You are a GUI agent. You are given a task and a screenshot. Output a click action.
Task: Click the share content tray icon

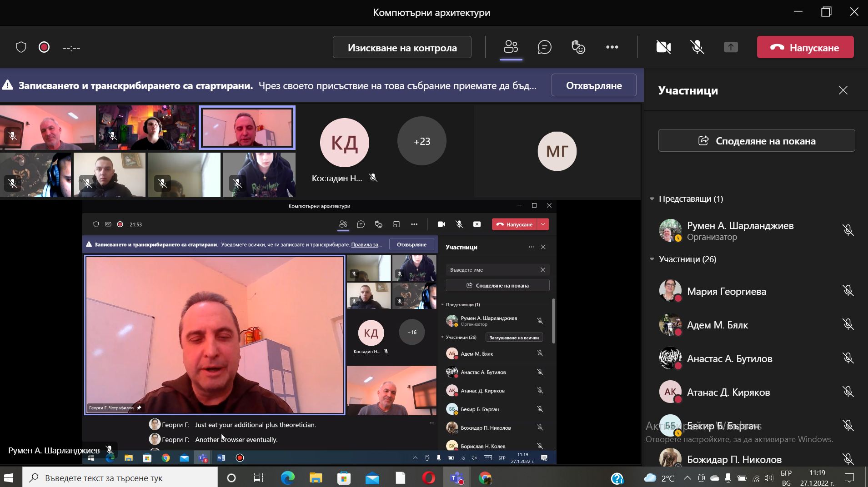pos(731,47)
